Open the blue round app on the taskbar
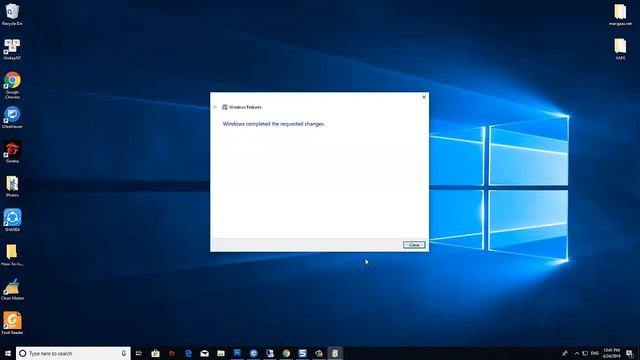This screenshot has height=360, width=640. [253, 353]
